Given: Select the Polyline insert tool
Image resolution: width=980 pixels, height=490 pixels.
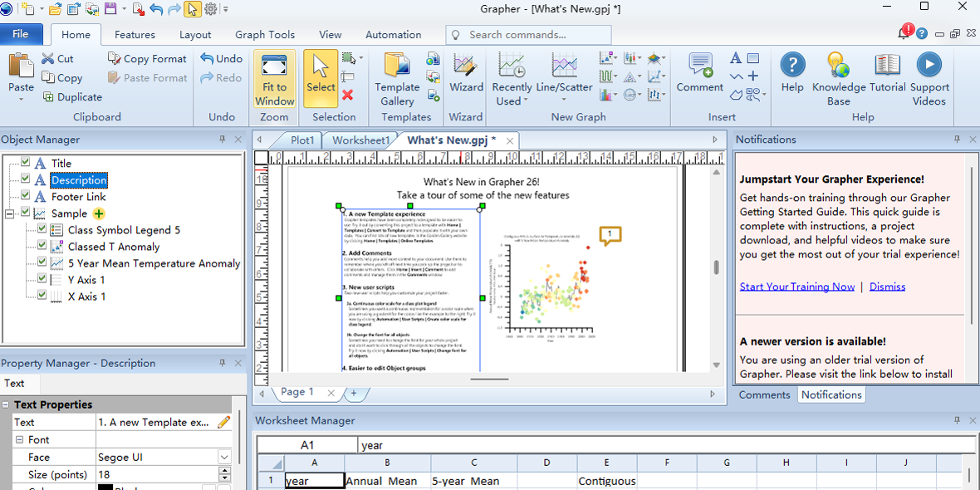Looking at the screenshot, I should (x=737, y=76).
